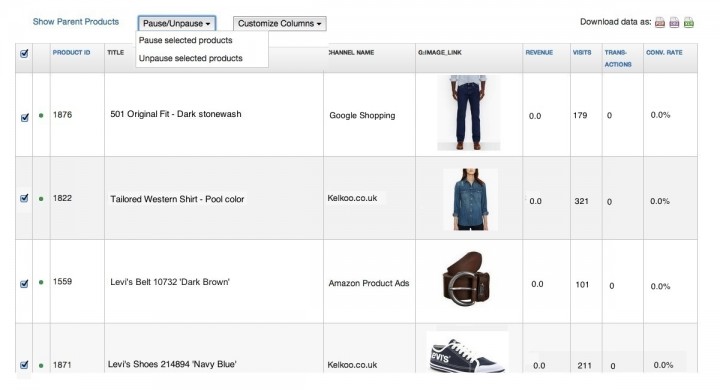The width and height of the screenshot is (720, 390).
Task: Download data as CSV (purple icon)
Action: point(674,23)
